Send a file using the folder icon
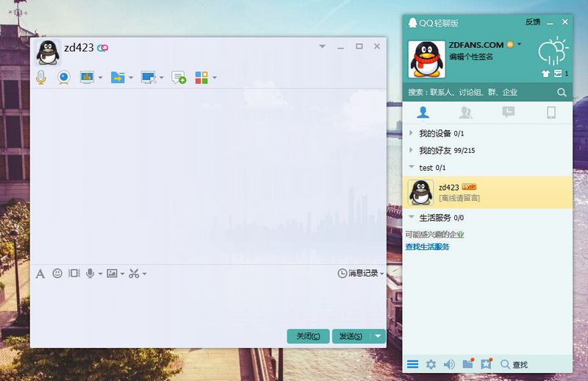The width and height of the screenshot is (588, 381). point(118,77)
